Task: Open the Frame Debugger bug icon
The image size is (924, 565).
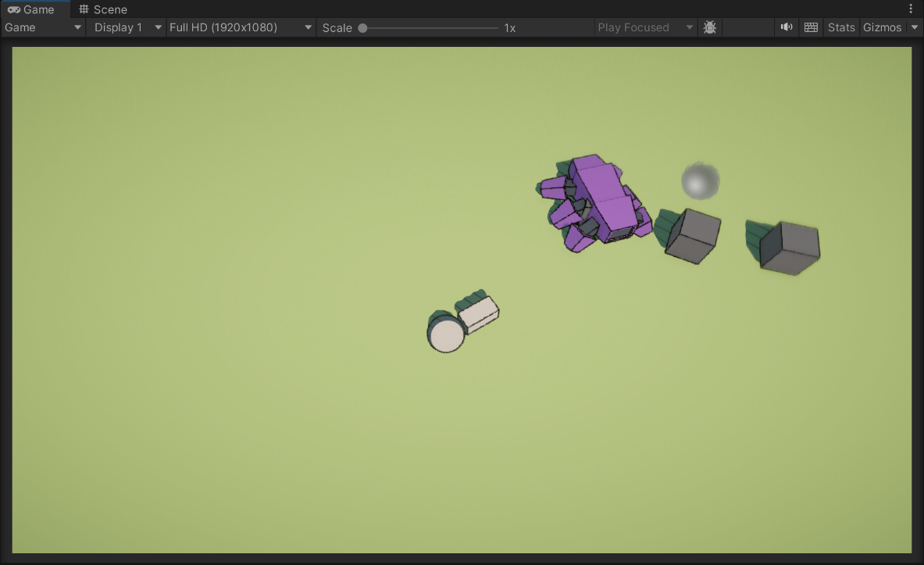Action: click(709, 27)
